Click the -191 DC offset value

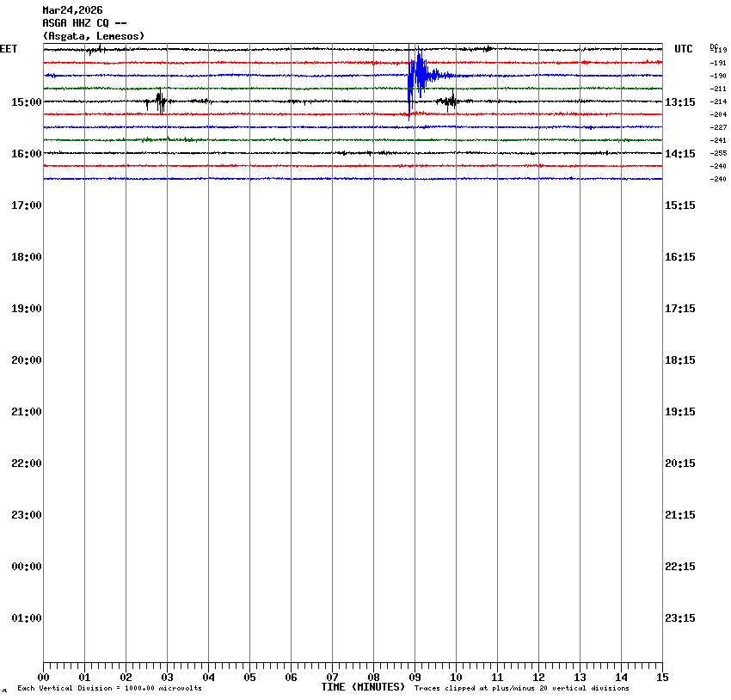pos(718,63)
